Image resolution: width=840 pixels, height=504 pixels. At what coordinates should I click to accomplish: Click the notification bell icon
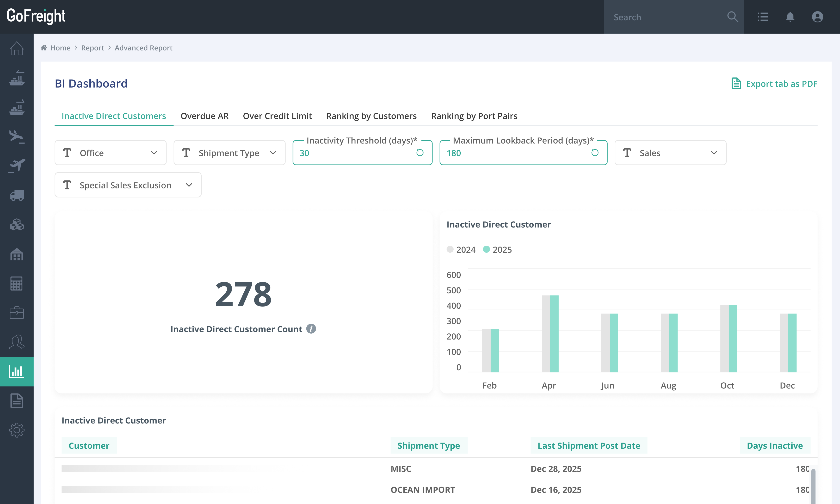click(790, 17)
